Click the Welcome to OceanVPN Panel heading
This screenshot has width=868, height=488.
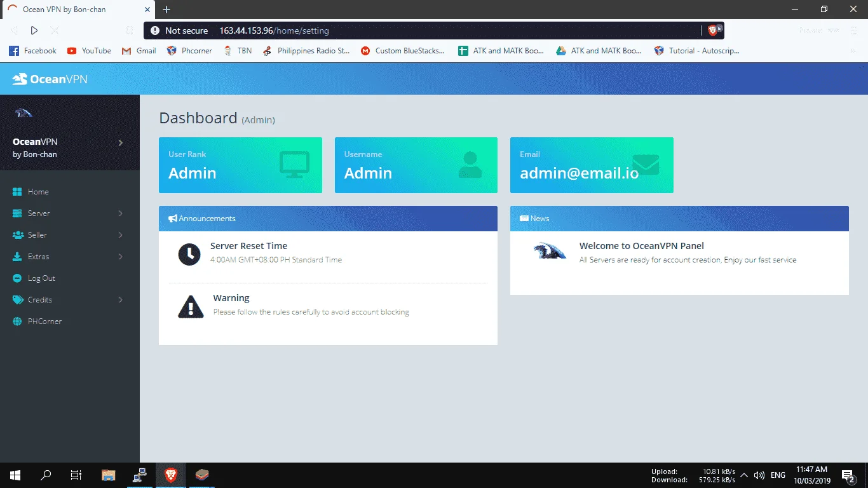[x=642, y=246]
